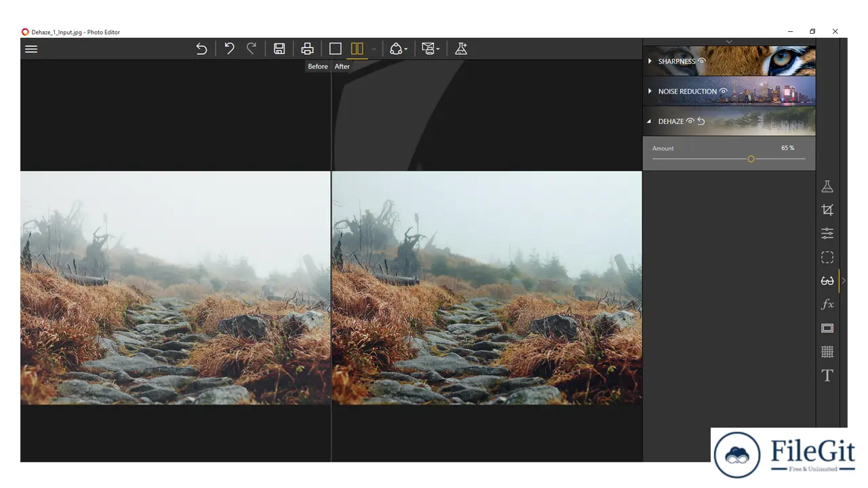Click the 65 % amount value
This screenshot has height=488, width=868.
click(787, 148)
